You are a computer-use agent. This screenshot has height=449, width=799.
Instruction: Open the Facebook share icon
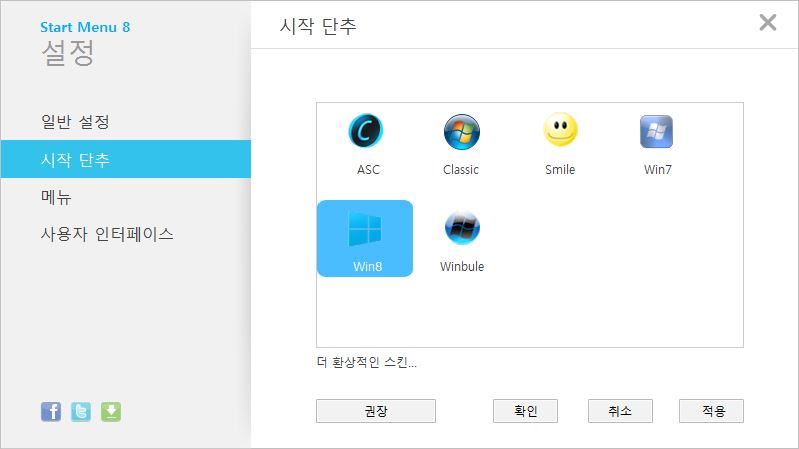[x=51, y=411]
